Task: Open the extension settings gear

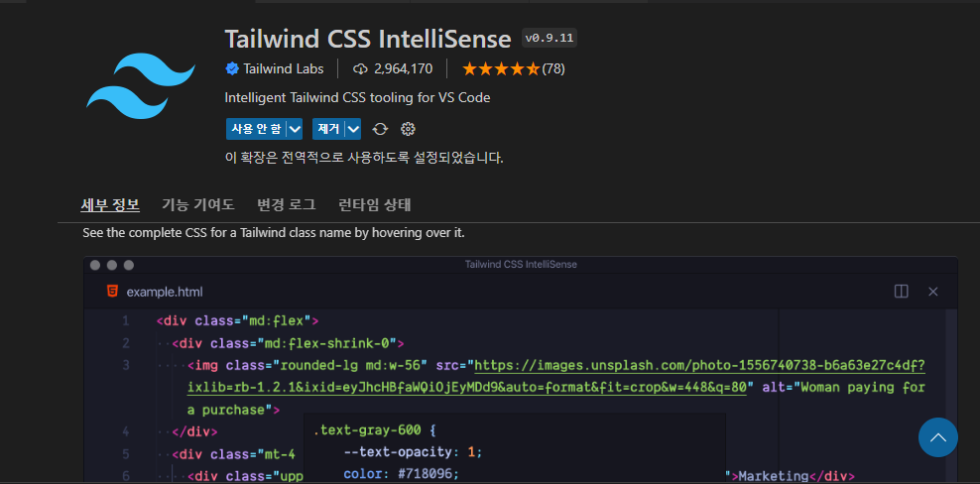Action: pos(408,129)
